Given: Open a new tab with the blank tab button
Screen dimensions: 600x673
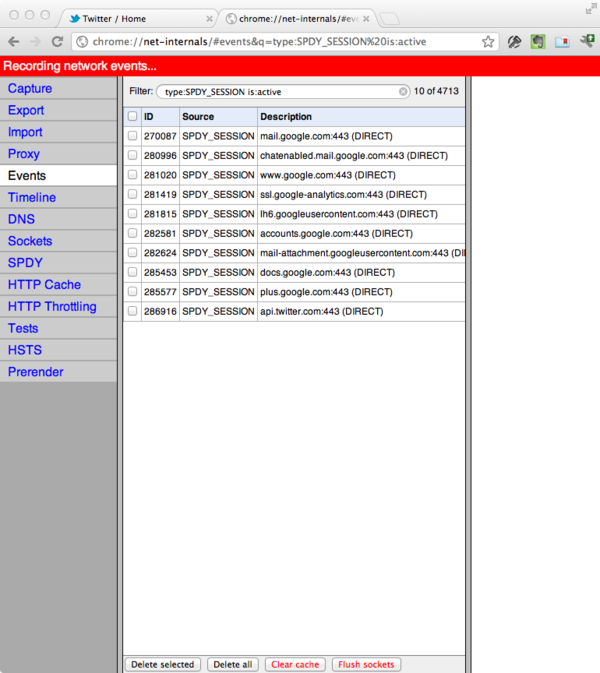Looking at the screenshot, I should [x=390, y=18].
